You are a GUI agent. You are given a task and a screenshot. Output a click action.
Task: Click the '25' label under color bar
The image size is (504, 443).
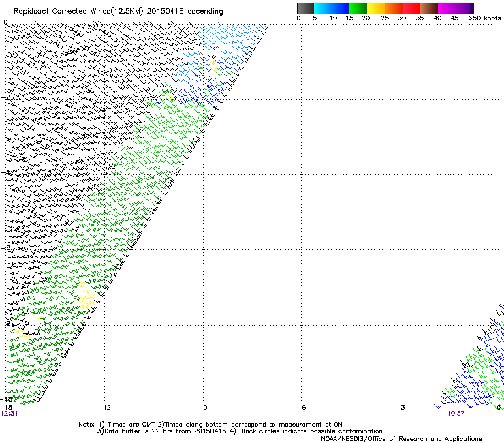pyautogui.click(x=385, y=18)
